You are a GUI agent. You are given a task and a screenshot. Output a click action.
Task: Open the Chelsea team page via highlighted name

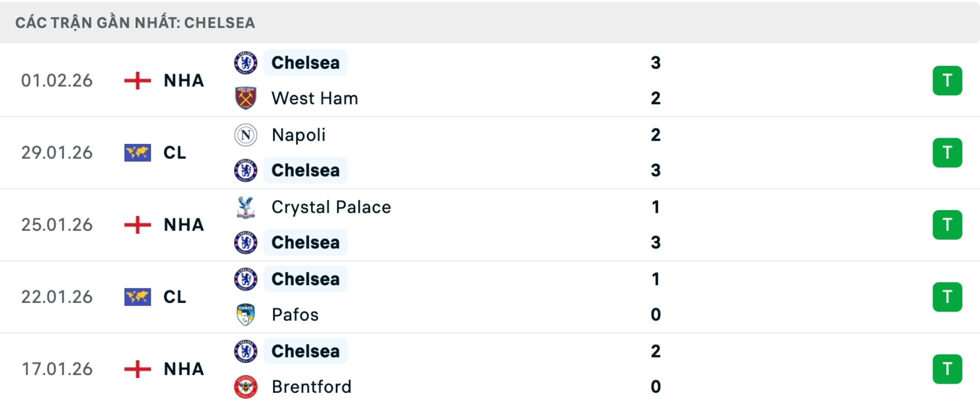click(x=305, y=62)
